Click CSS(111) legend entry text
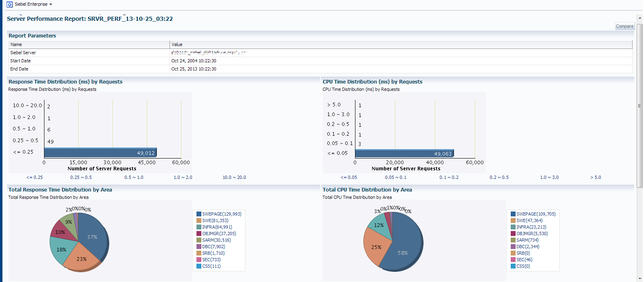 tap(211, 266)
